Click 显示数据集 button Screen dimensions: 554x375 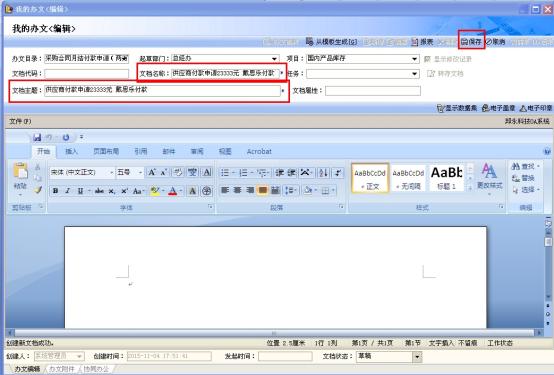coord(457,108)
